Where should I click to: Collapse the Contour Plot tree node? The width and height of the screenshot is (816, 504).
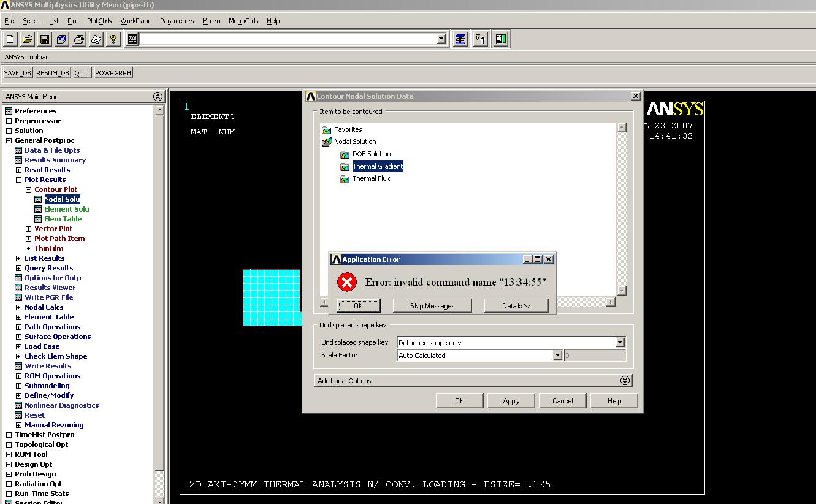(x=28, y=189)
